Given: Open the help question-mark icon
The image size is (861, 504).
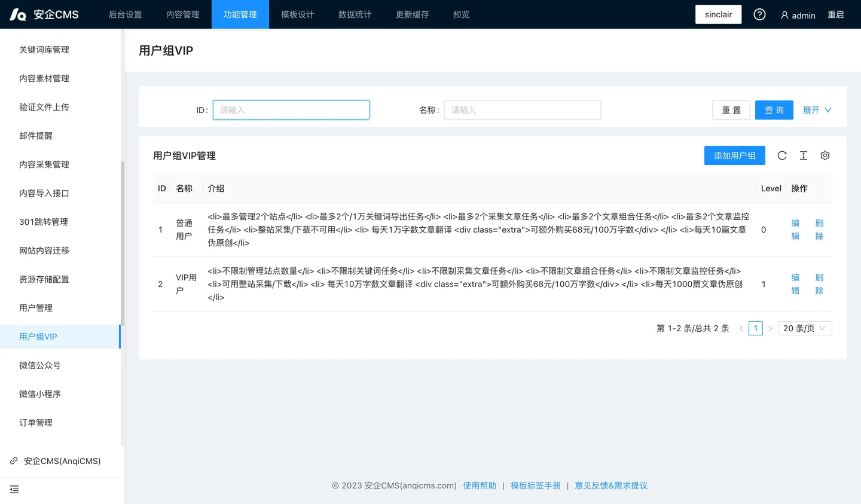Looking at the screenshot, I should click(759, 14).
